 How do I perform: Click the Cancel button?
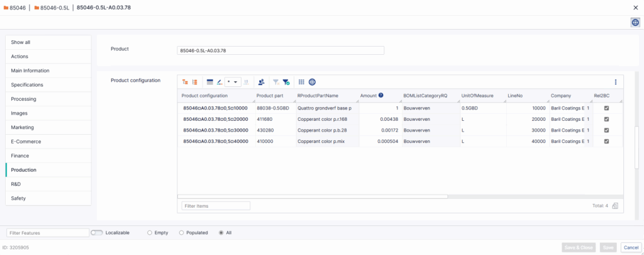630,247
